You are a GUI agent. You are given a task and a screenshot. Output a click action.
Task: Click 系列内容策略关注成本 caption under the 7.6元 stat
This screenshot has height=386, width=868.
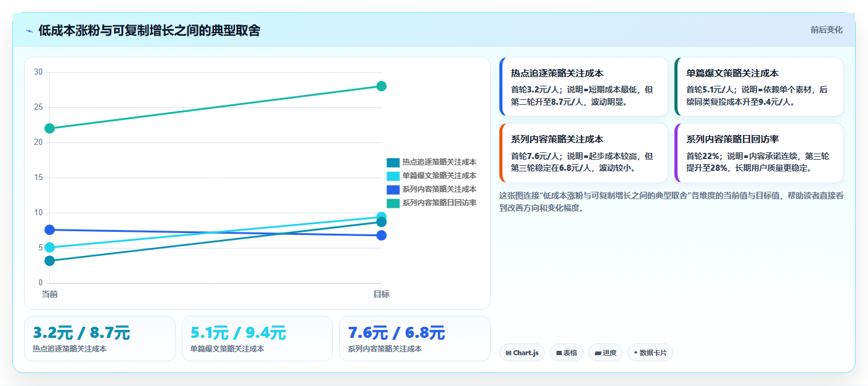[385, 349]
